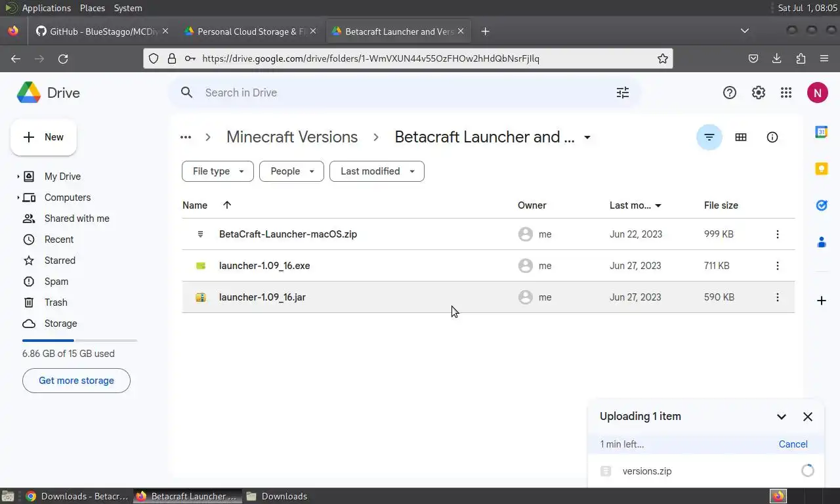Click the Get more storage button
840x504 pixels.
(76, 381)
